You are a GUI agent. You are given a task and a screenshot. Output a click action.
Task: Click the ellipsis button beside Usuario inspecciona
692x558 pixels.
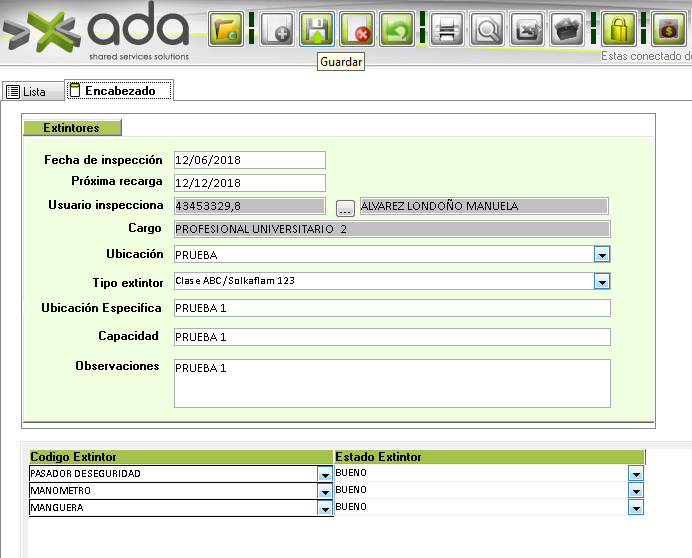(x=345, y=208)
